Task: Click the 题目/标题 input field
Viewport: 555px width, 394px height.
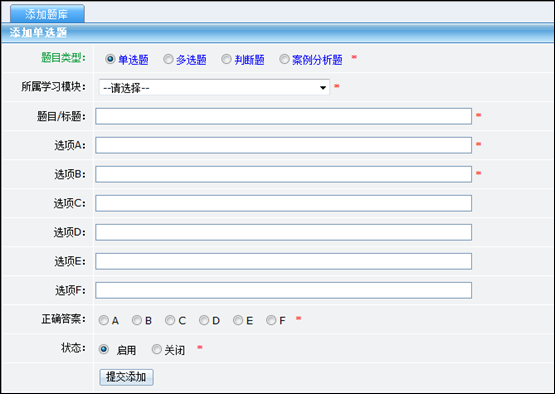Action: click(x=284, y=116)
